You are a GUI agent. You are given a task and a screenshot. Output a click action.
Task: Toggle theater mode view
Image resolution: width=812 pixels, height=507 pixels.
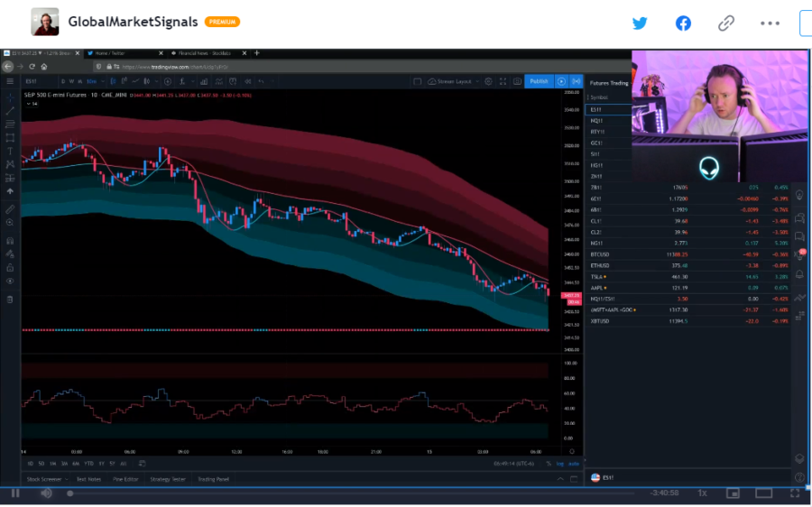[x=764, y=493]
